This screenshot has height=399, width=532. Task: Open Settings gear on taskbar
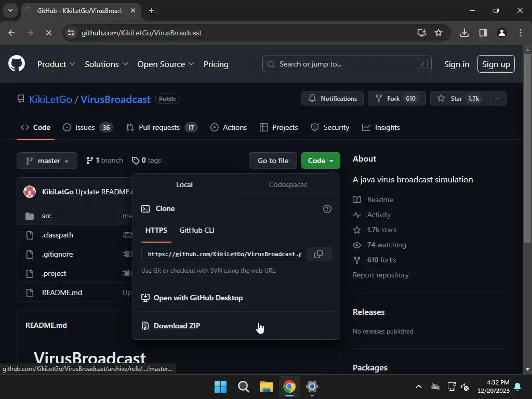coord(312,387)
